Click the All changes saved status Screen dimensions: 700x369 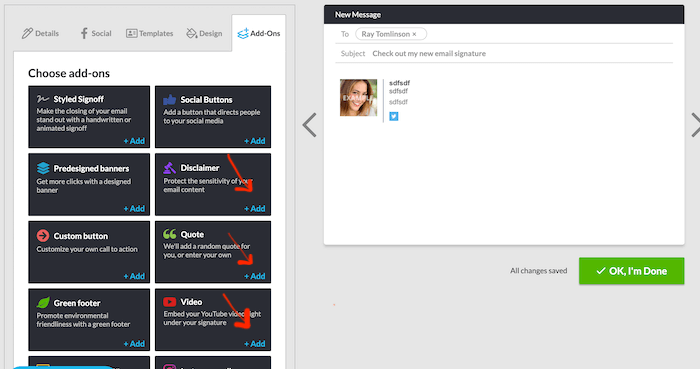(x=538, y=271)
